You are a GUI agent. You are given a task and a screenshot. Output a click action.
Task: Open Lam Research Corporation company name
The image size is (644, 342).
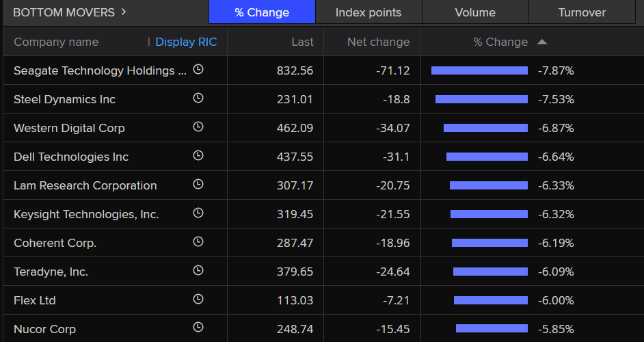tap(85, 185)
